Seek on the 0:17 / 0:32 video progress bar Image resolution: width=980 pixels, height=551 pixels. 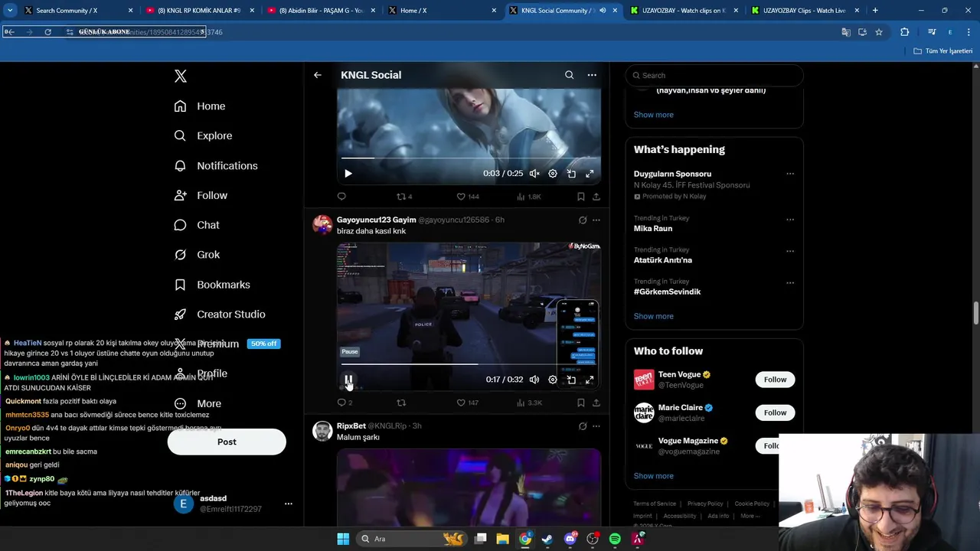469,364
